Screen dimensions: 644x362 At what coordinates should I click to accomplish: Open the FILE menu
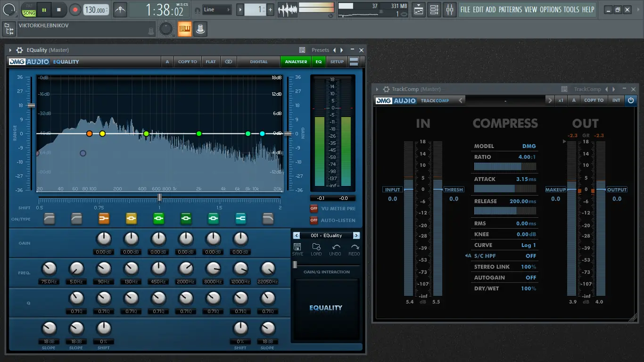click(x=465, y=9)
